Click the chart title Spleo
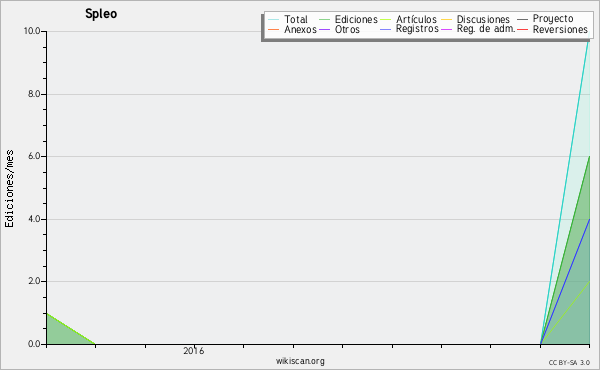 101,14
